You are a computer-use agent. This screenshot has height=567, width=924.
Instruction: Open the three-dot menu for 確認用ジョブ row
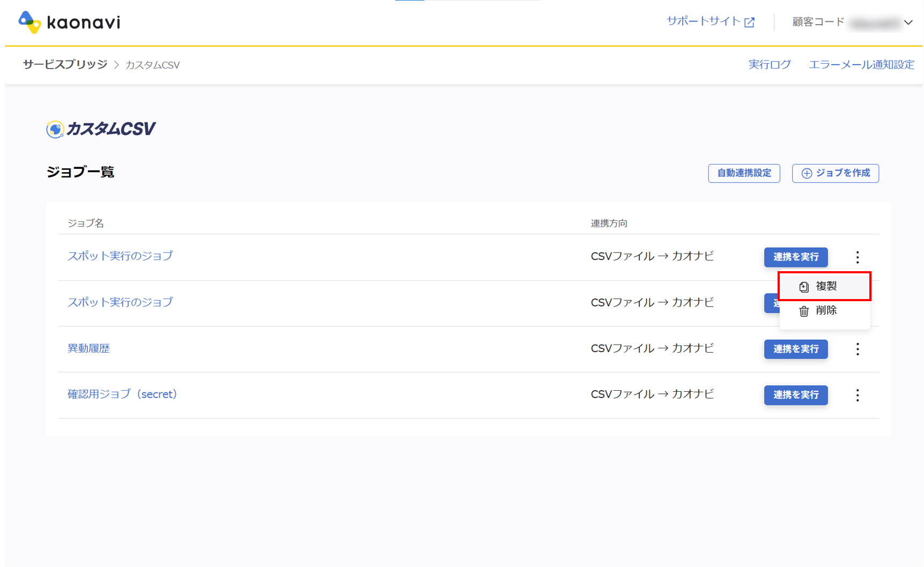[x=857, y=396]
